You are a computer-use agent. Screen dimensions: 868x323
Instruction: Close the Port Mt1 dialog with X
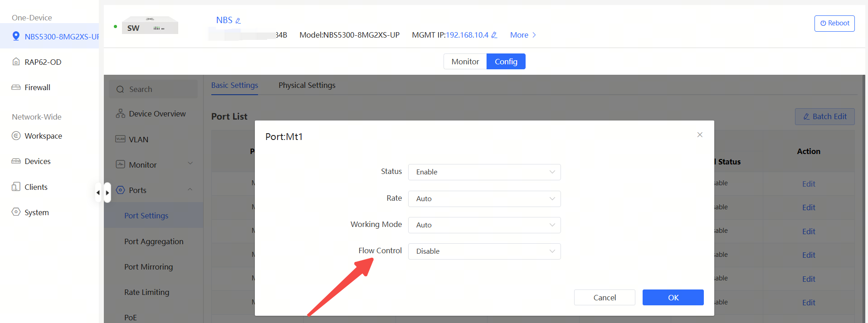[x=700, y=135]
